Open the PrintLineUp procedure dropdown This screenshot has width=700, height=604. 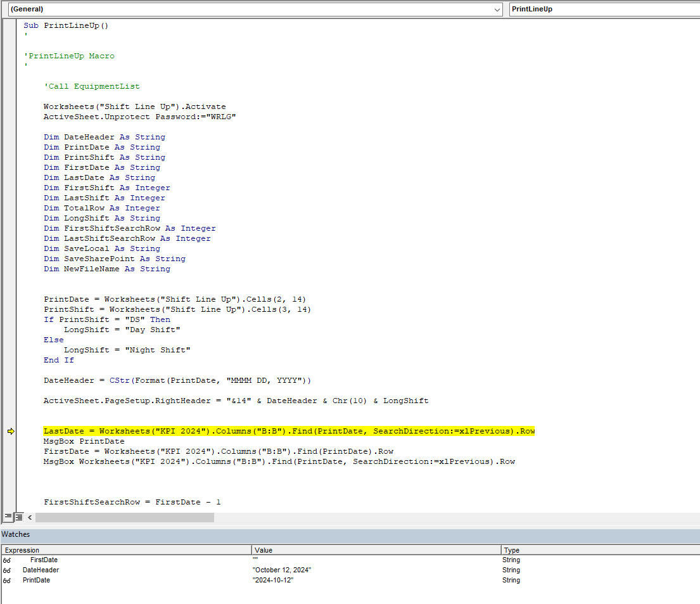(602, 10)
